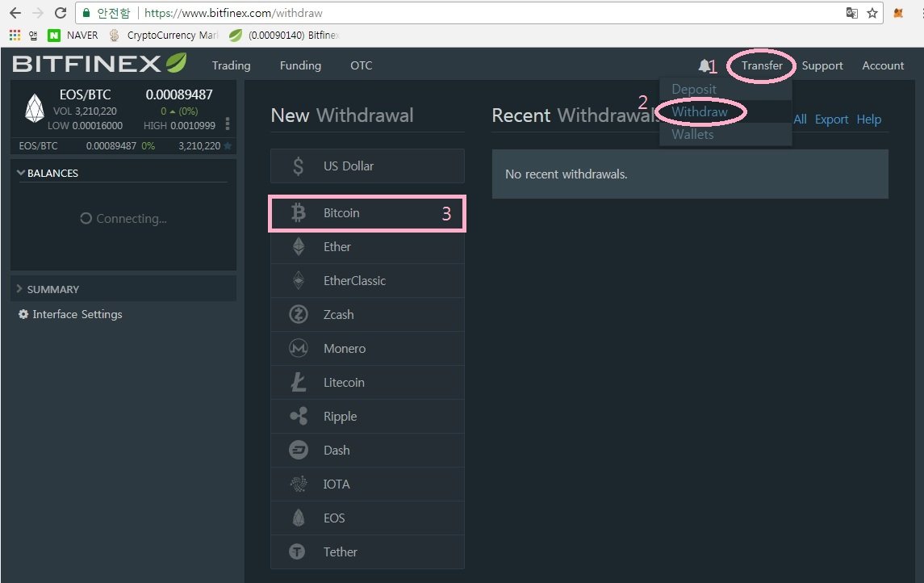Open the Support menu
Image resolution: width=924 pixels, height=583 pixels.
[x=822, y=65]
